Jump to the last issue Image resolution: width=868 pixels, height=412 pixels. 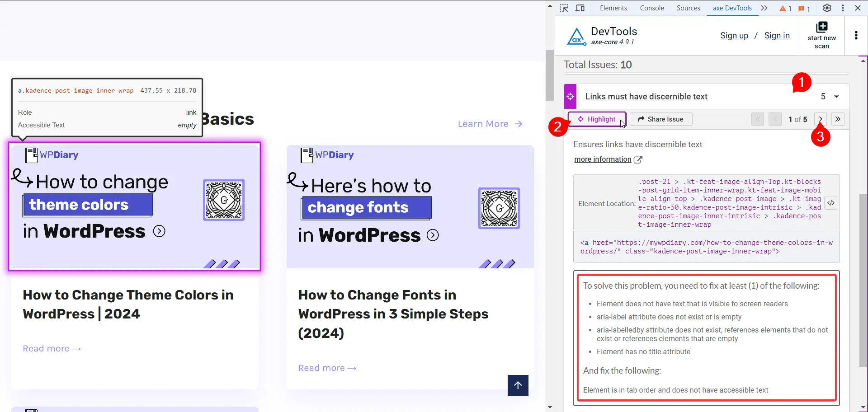[838, 119]
